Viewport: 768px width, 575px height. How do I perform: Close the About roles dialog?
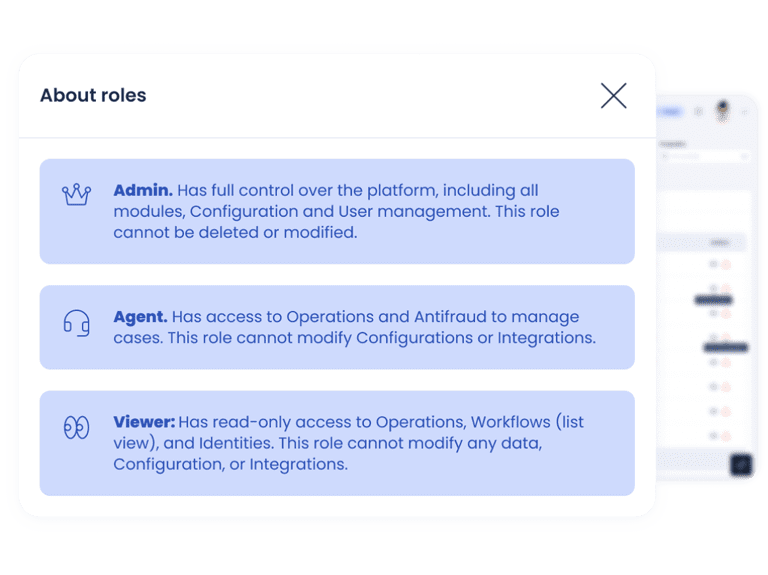613,96
